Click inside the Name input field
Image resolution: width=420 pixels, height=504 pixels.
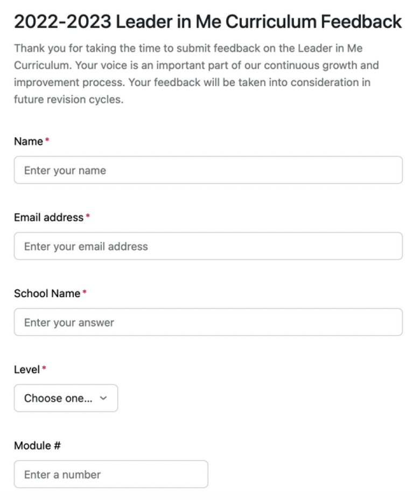(x=208, y=170)
